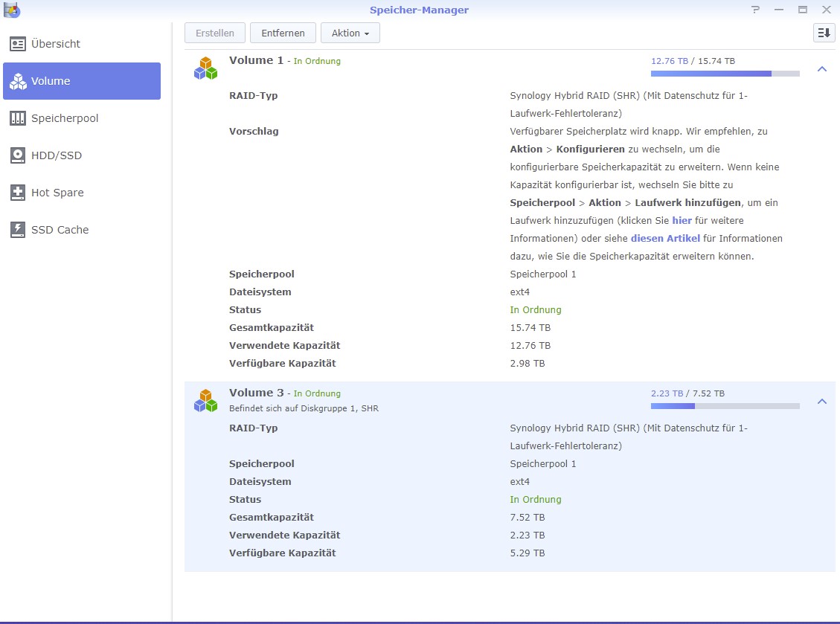Click the sort order icon button
Screen dimensions: 840x624
coord(824,33)
